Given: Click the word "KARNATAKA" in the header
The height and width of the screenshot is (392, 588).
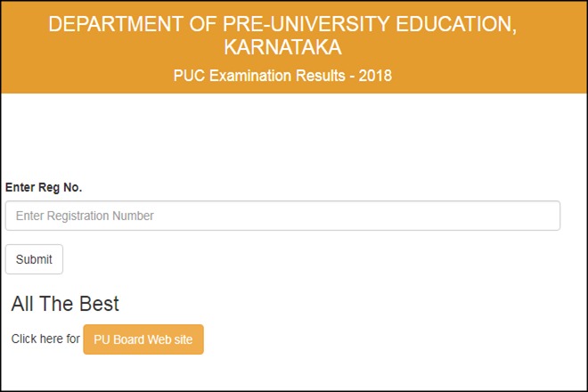Looking at the screenshot, I should tap(282, 47).
